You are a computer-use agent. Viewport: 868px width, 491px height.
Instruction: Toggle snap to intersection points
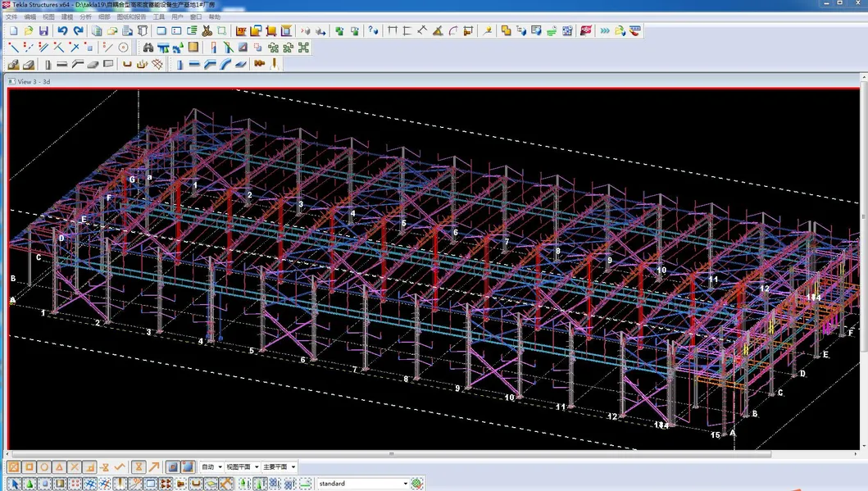(74, 467)
